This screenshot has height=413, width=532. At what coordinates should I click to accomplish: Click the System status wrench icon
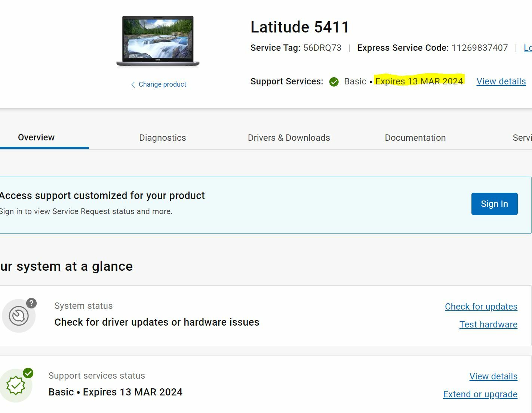click(19, 316)
